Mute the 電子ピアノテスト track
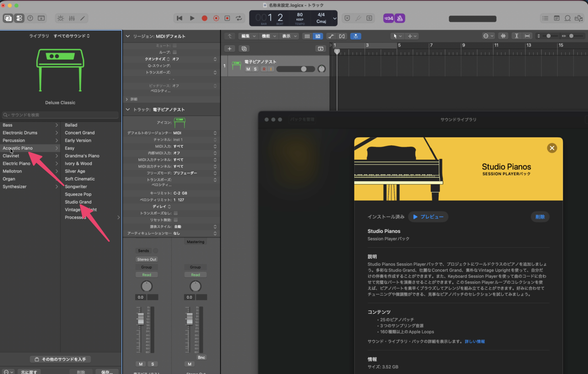The height and width of the screenshot is (374, 588). click(248, 69)
